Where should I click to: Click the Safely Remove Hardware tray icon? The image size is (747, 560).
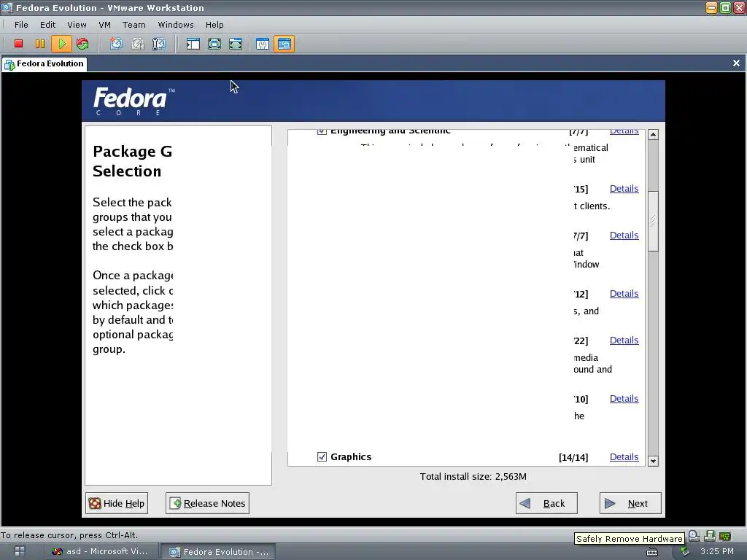click(684, 551)
